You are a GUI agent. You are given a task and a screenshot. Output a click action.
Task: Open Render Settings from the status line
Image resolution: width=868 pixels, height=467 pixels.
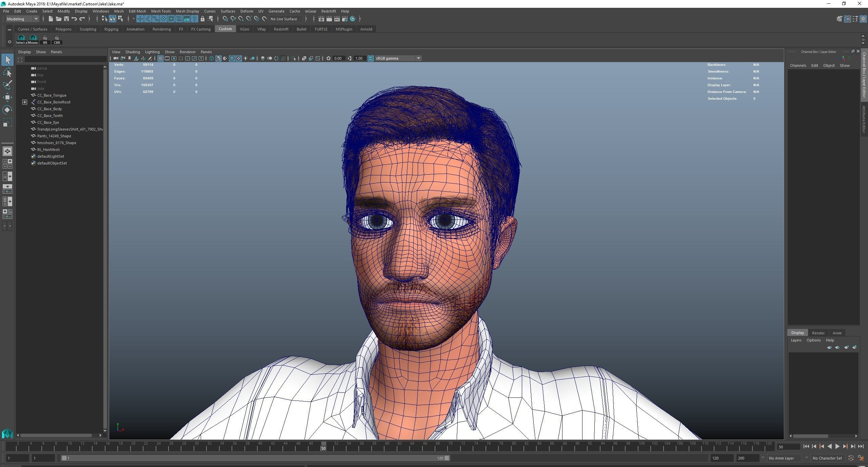pyautogui.click(x=345, y=19)
